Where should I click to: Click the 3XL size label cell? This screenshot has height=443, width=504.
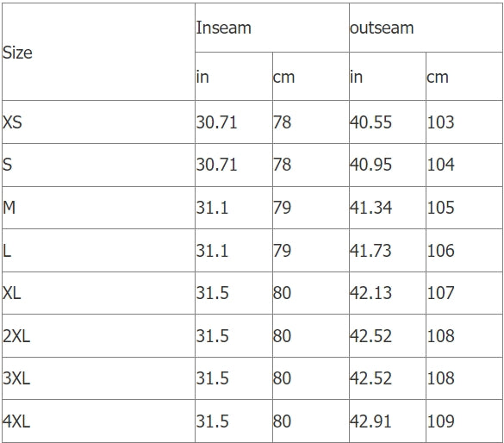click(x=98, y=378)
